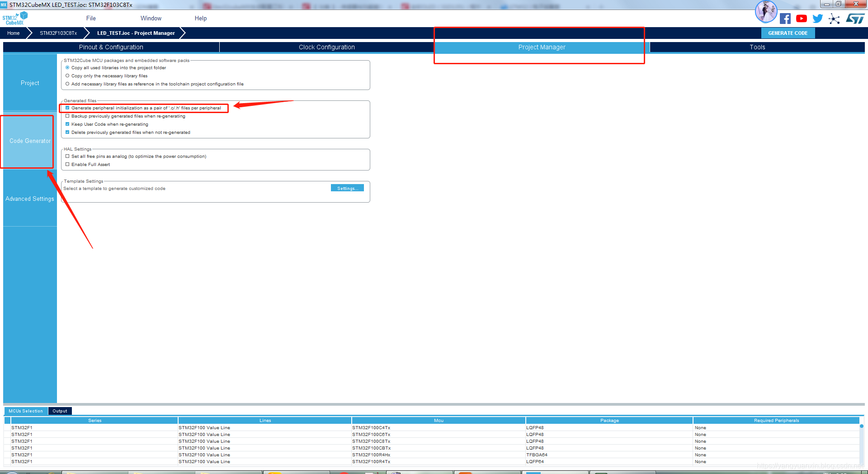
Task: Click the ST logo icon
Action: (855, 19)
